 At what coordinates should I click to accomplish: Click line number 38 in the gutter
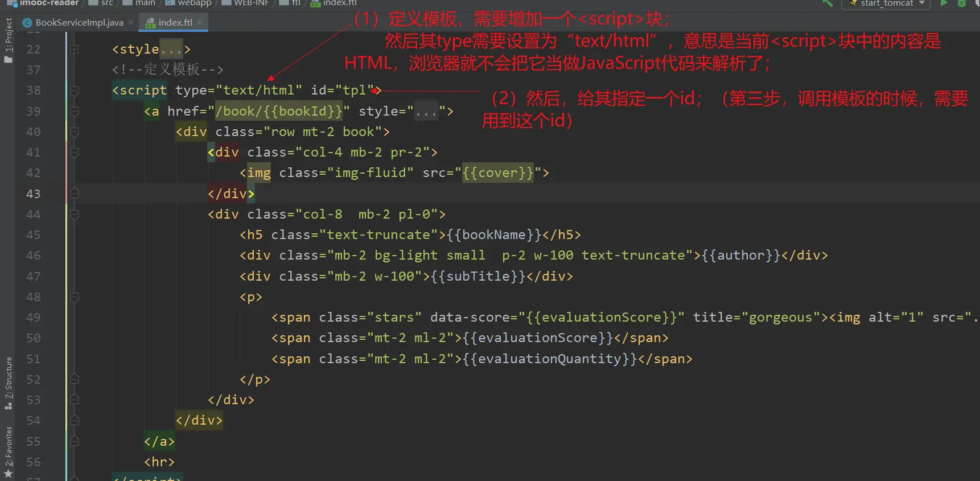coord(34,91)
